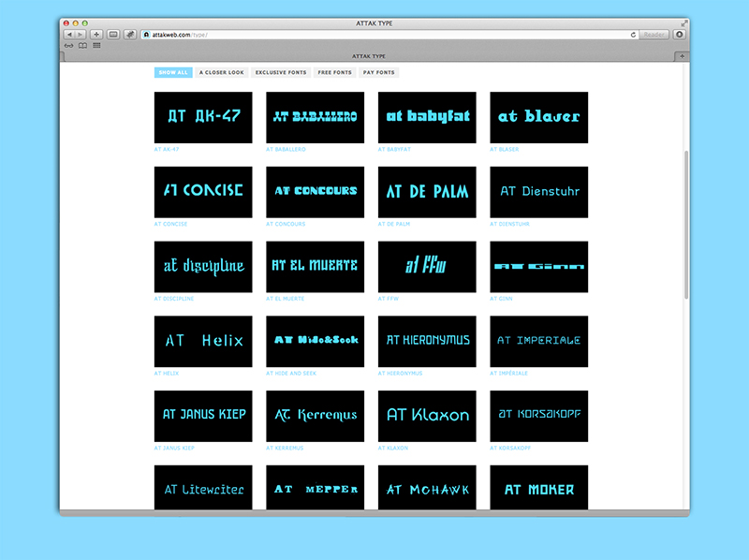Open the AT Ginn font thumbnail
Viewport: 749px width, 560px height.
coord(539,267)
